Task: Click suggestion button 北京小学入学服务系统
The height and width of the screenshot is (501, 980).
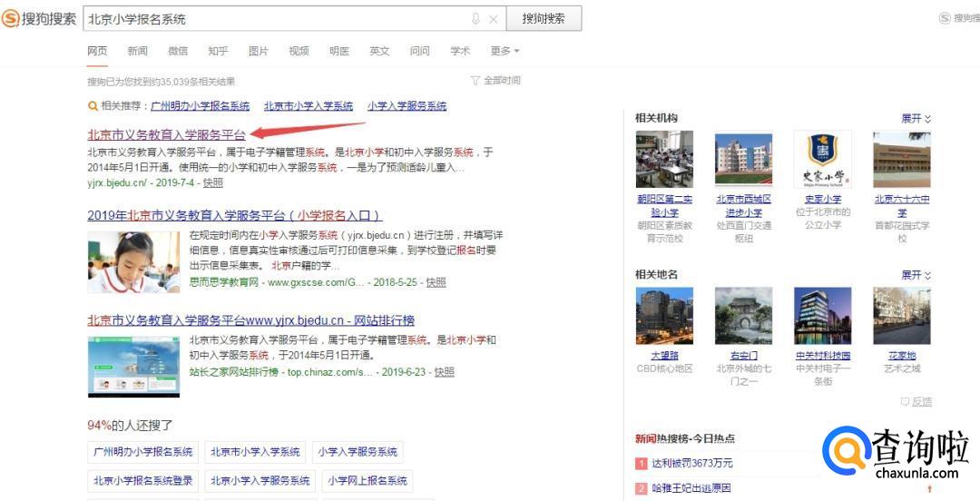Action: 260,481
